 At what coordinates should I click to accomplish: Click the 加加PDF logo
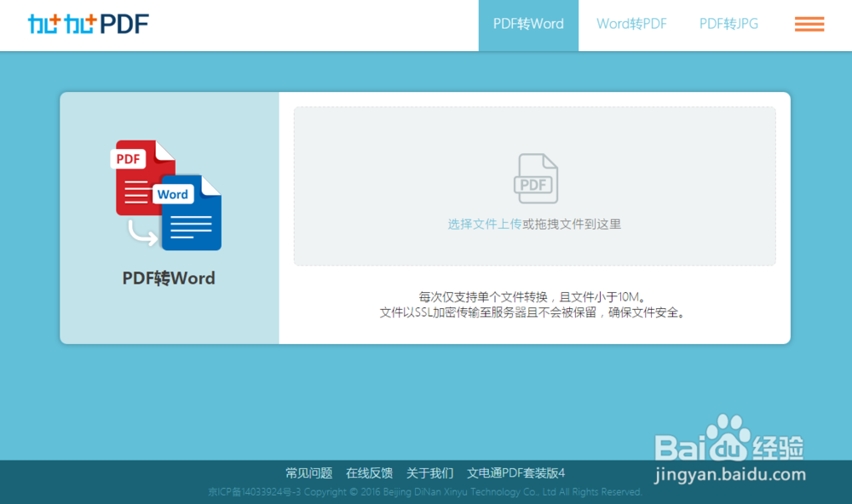pos(88,23)
